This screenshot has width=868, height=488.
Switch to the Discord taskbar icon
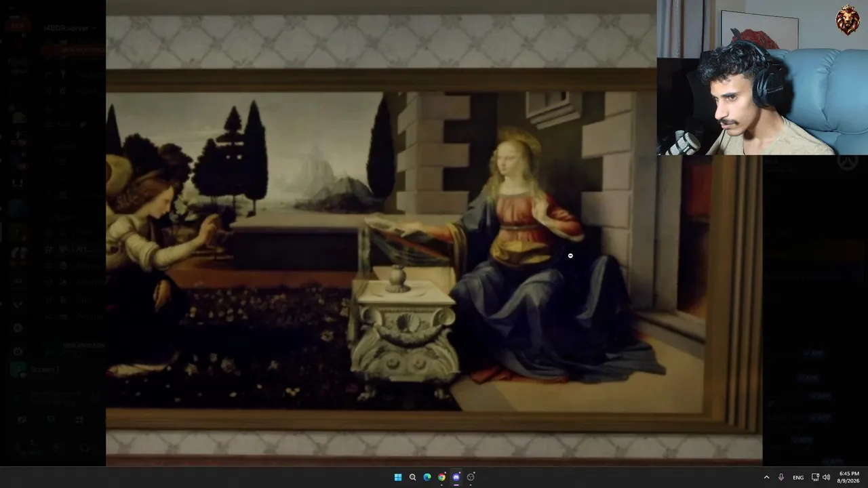point(456,477)
